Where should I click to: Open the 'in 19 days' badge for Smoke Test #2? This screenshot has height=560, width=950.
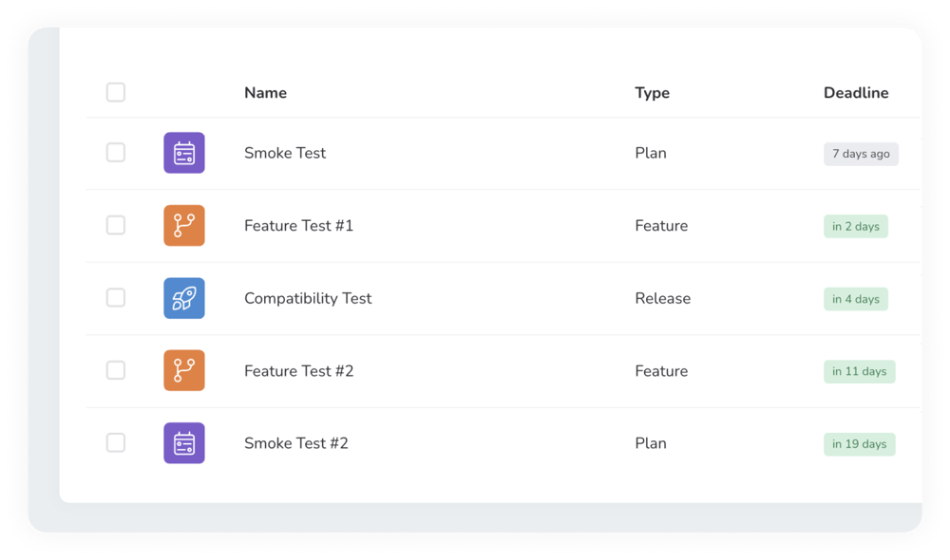click(859, 443)
